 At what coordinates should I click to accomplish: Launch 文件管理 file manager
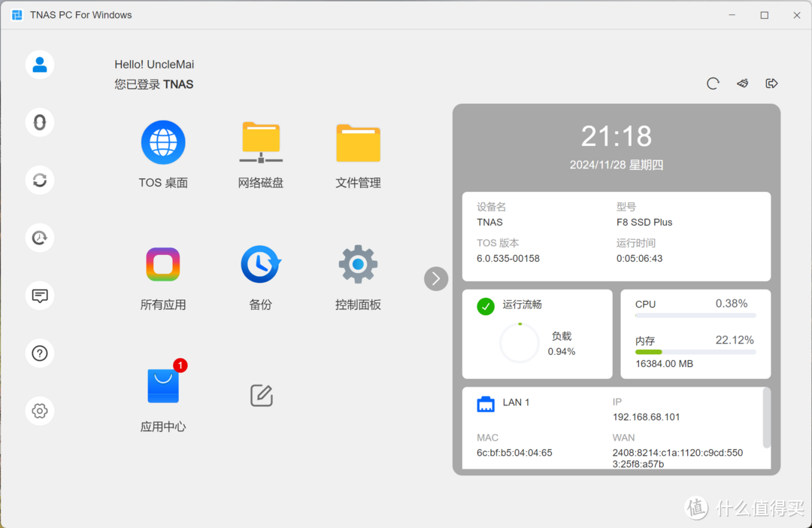pyautogui.click(x=358, y=143)
